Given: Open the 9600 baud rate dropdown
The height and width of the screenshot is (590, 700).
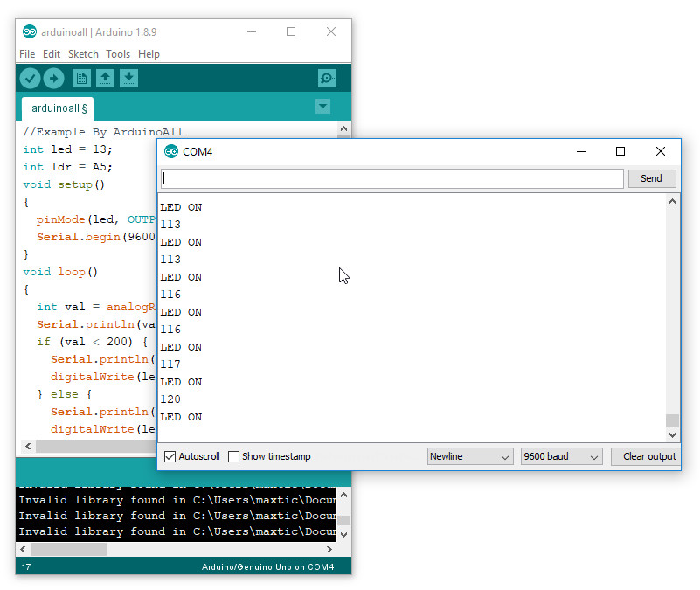Looking at the screenshot, I should (562, 456).
